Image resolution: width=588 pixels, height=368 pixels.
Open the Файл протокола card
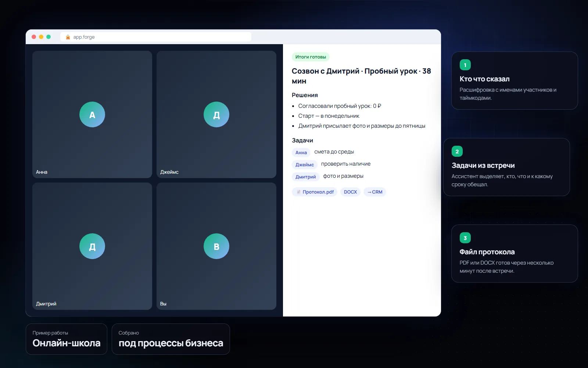coord(514,254)
